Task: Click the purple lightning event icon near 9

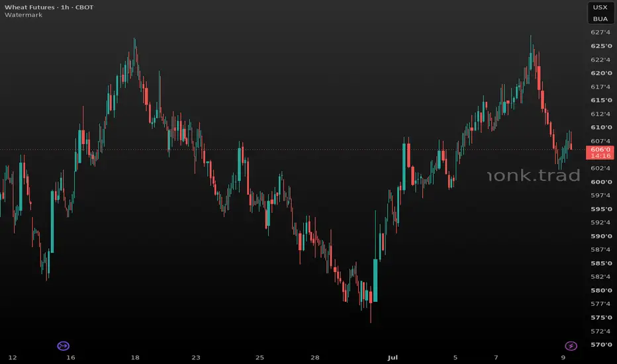Action: click(x=571, y=346)
